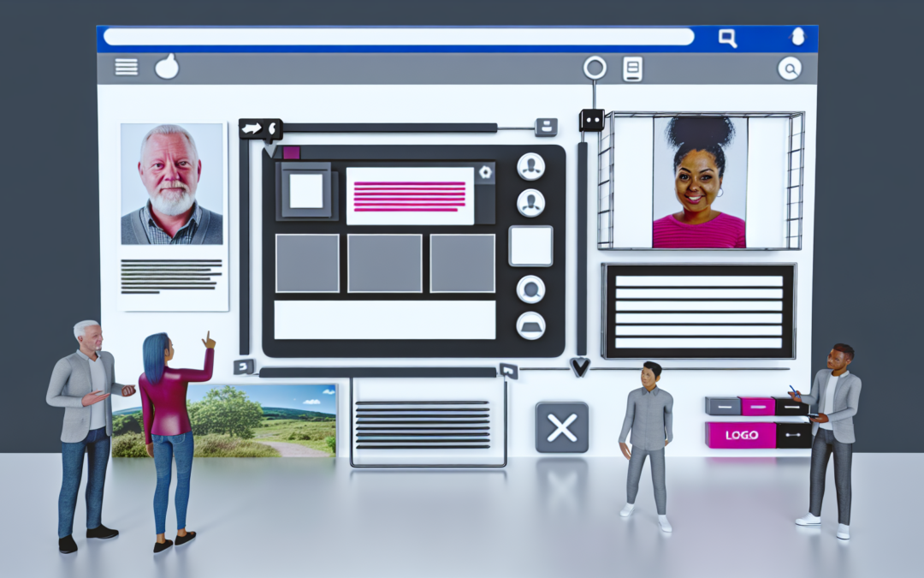The height and width of the screenshot is (578, 924).
Task: Click the round tray icon at panel's bottom right
Action: click(531, 325)
